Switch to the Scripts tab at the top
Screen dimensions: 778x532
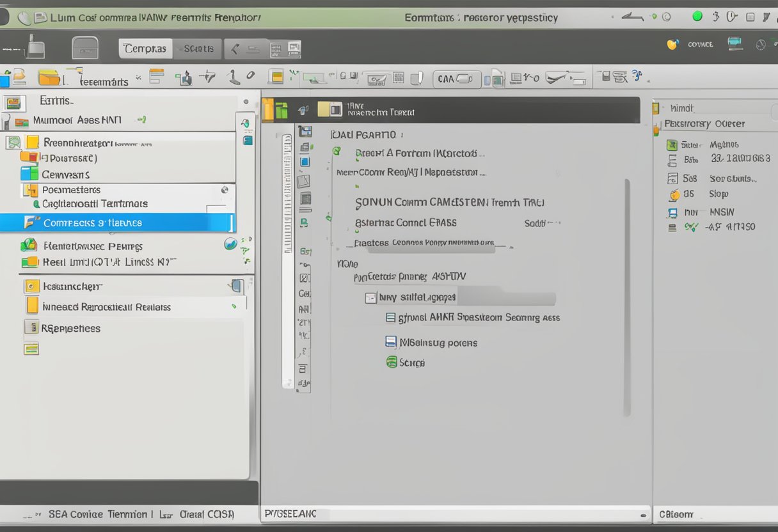198,48
